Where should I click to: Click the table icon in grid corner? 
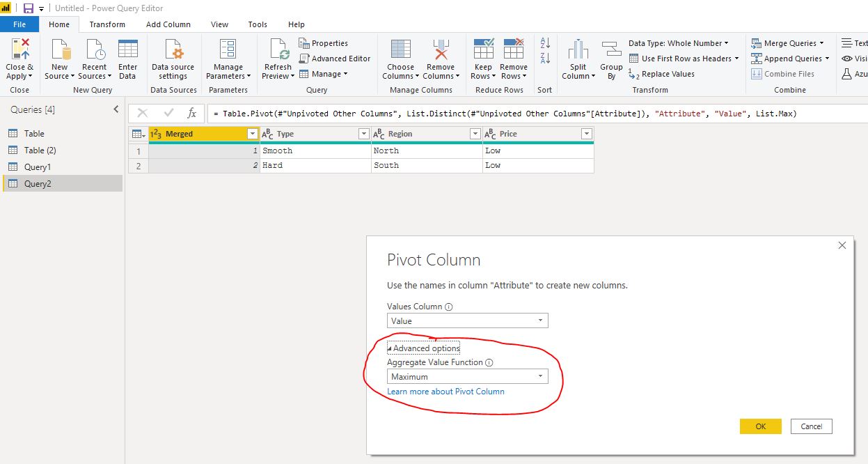pyautogui.click(x=138, y=134)
